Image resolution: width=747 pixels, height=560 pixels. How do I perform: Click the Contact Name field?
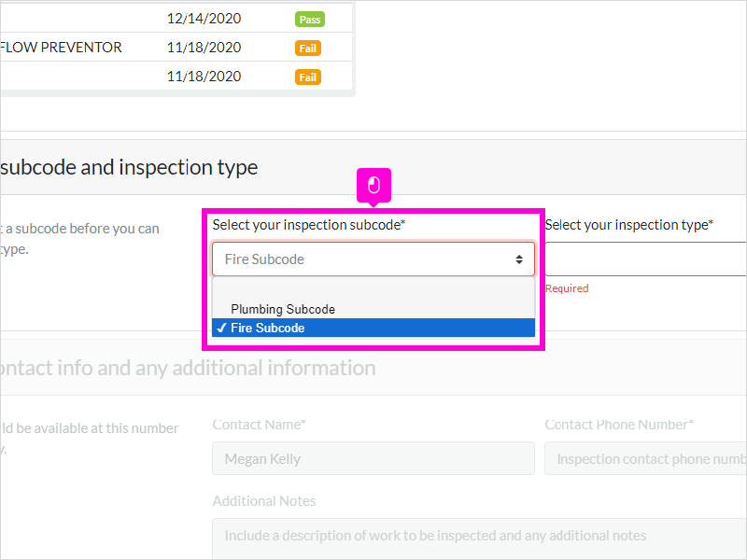[x=373, y=458]
